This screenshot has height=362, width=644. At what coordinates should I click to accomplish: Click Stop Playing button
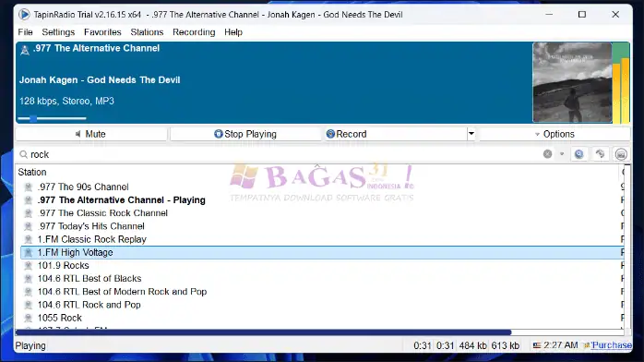click(x=245, y=134)
